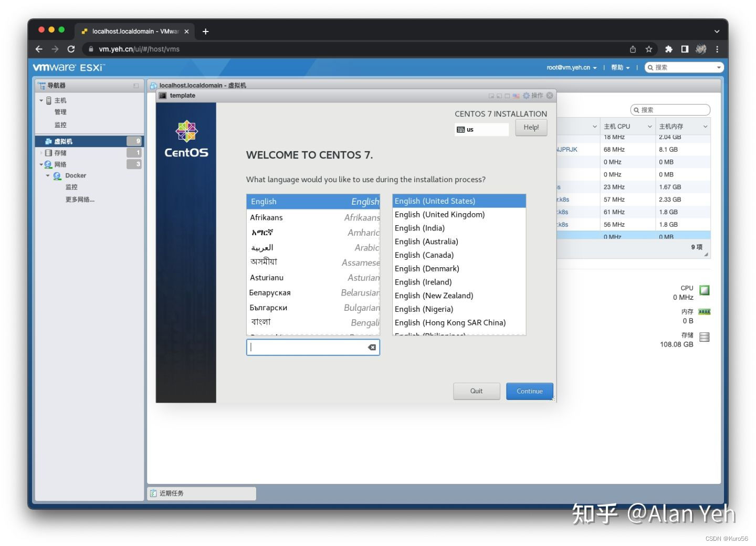
Task: Expand the 存储 tree node
Action: [x=41, y=153]
